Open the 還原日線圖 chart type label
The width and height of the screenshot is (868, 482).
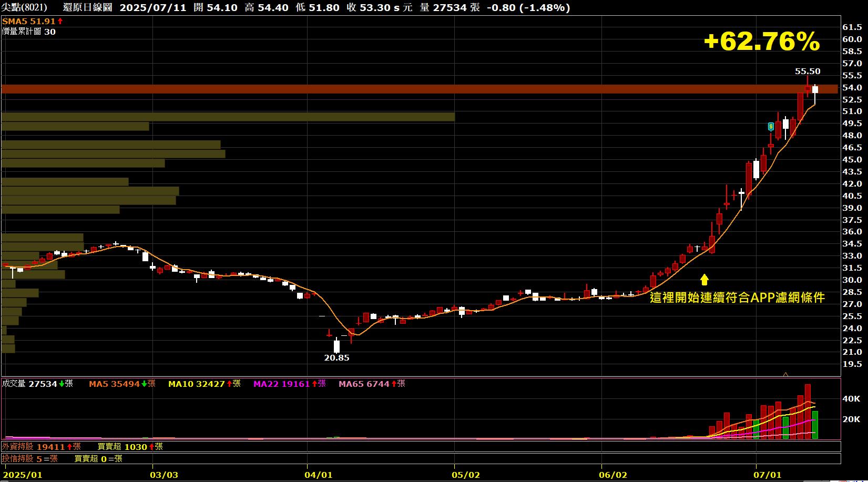pyautogui.click(x=87, y=7)
